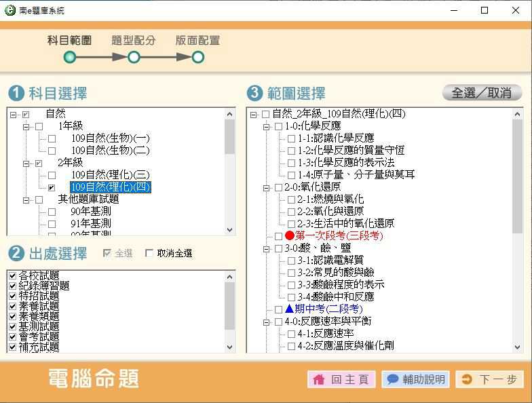Check the 取消全選 checkbox

[149, 253]
